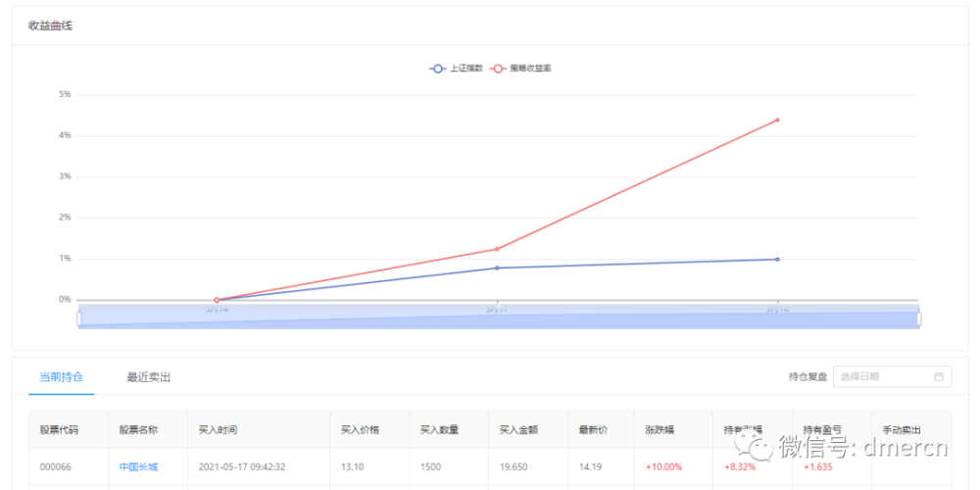980x490 pixels.
Task: Click the 手动卖出 column header
Action: (902, 430)
